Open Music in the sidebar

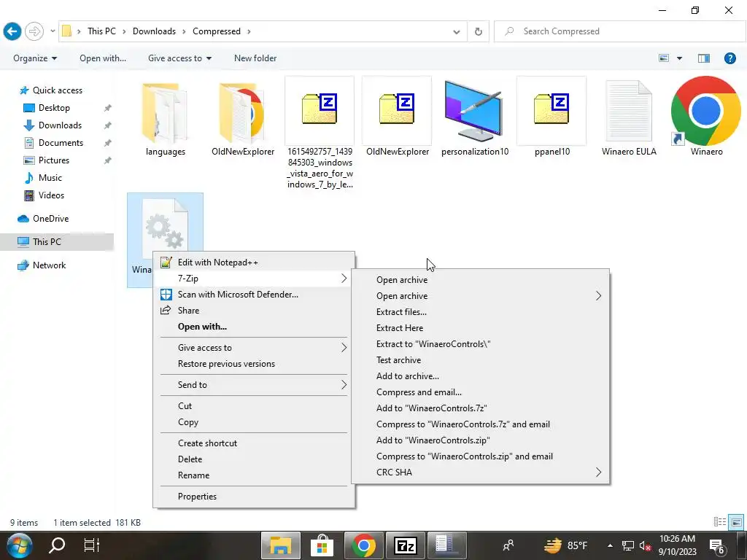point(43,178)
